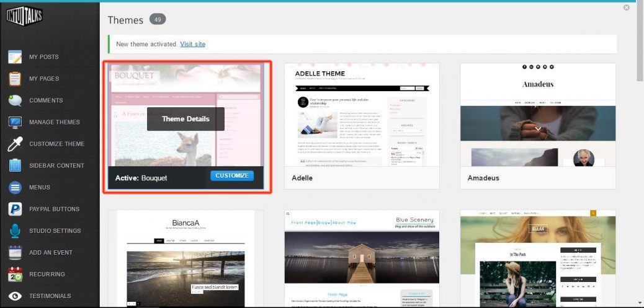Click the Adelle theme name label

(x=302, y=178)
